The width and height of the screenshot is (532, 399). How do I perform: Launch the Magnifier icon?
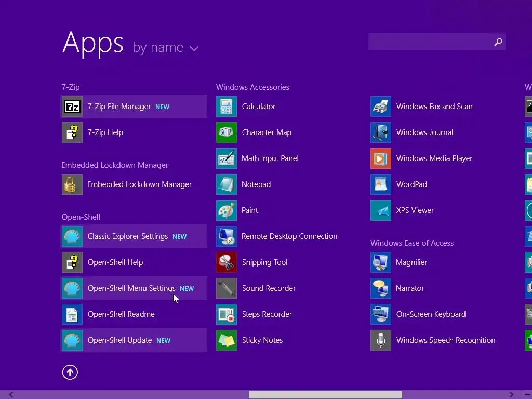(381, 262)
